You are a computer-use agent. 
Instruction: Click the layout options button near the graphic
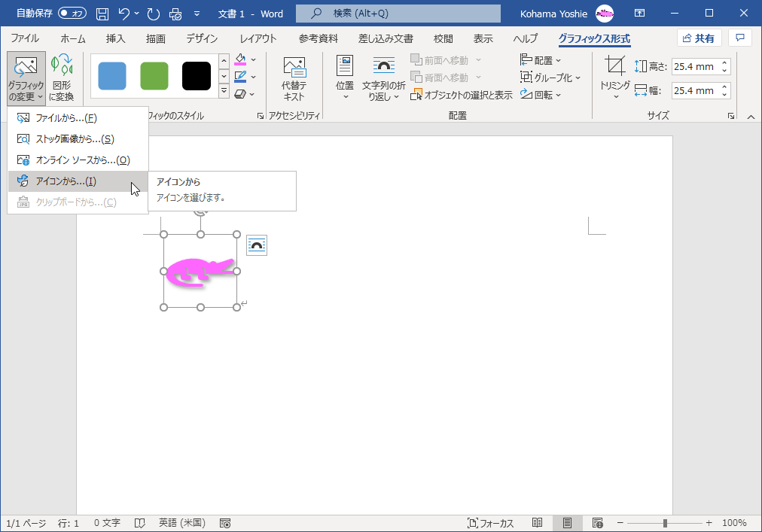[x=256, y=245]
